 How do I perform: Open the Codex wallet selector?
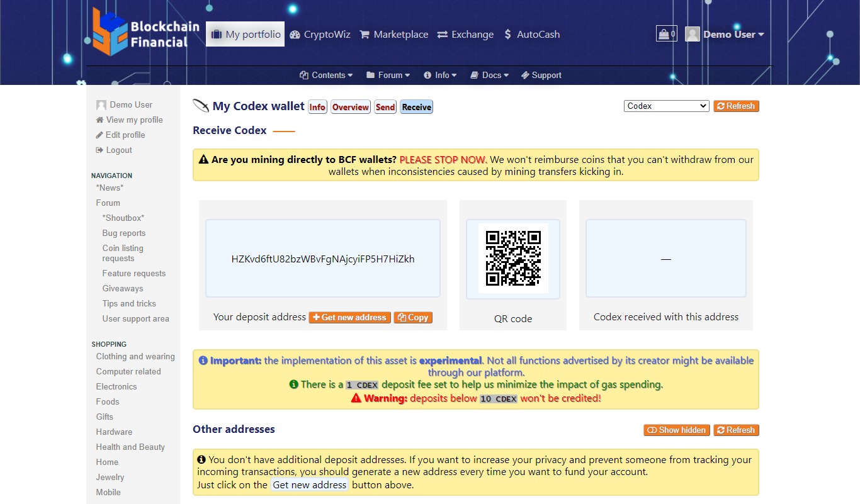(x=666, y=106)
